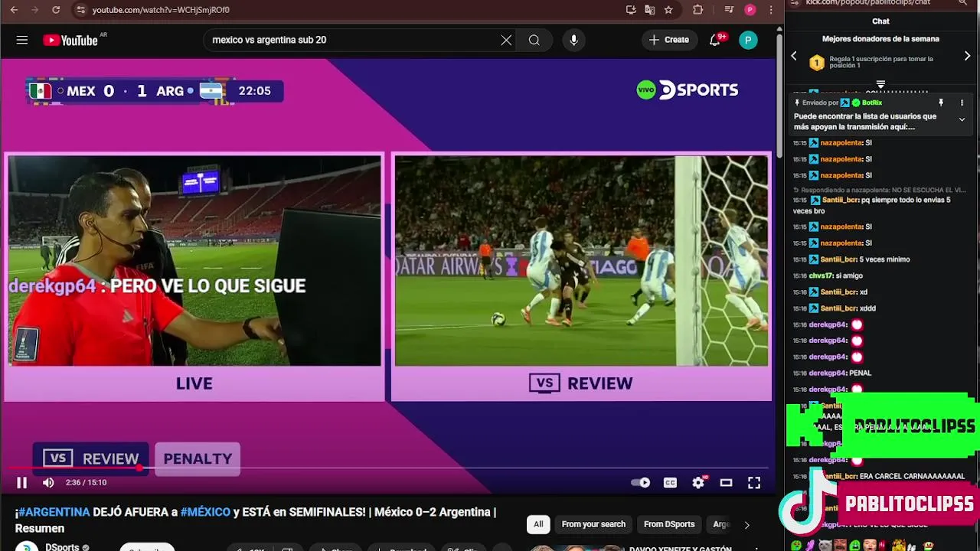This screenshot has width=980, height=551.
Task: Click the kick.com popout chat URL
Action: point(867,3)
